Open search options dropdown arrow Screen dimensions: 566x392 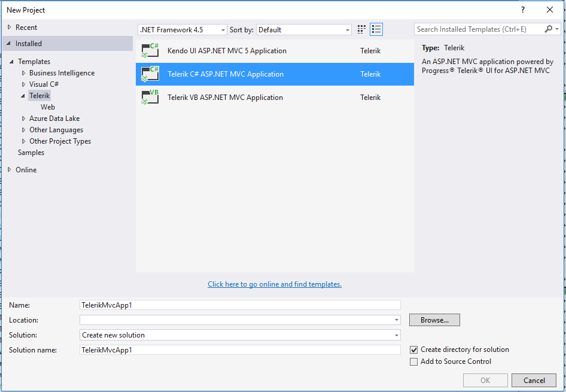557,29
